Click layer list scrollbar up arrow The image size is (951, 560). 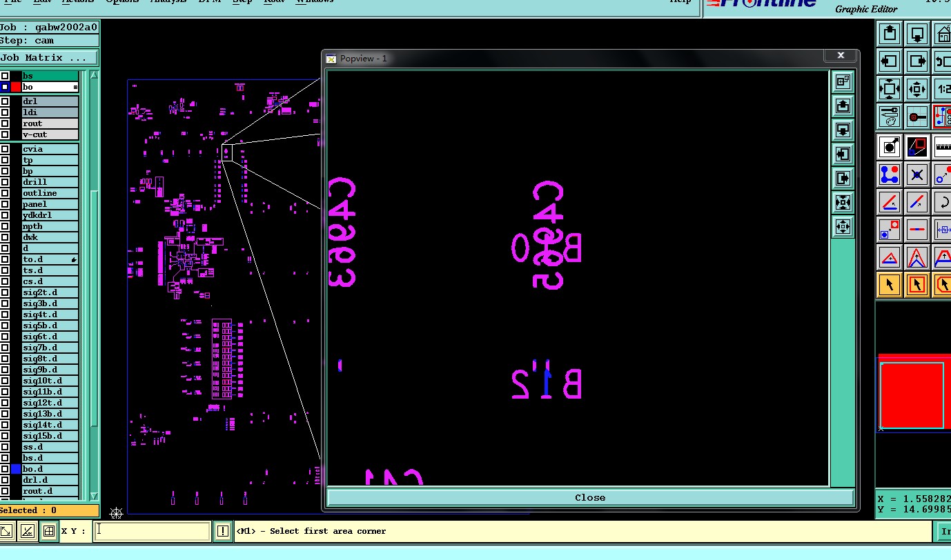click(94, 75)
